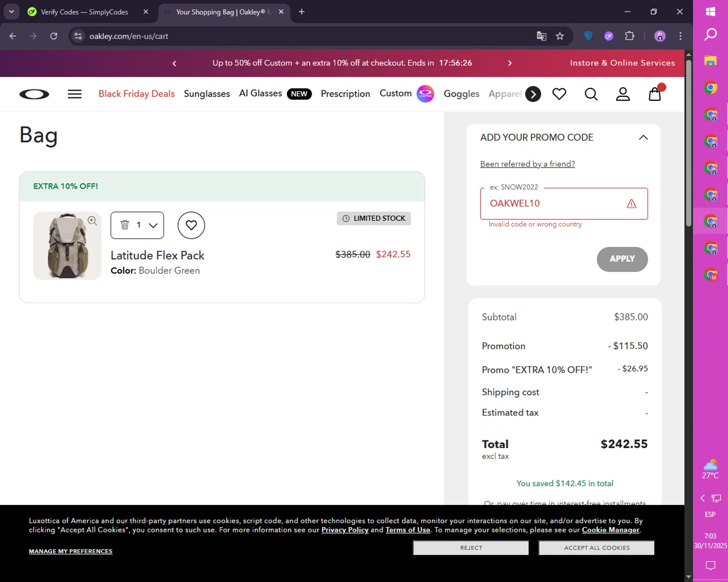Viewport: 728px width, 582px height.
Task: Open Black Friday Deals menu
Action: [136, 94]
